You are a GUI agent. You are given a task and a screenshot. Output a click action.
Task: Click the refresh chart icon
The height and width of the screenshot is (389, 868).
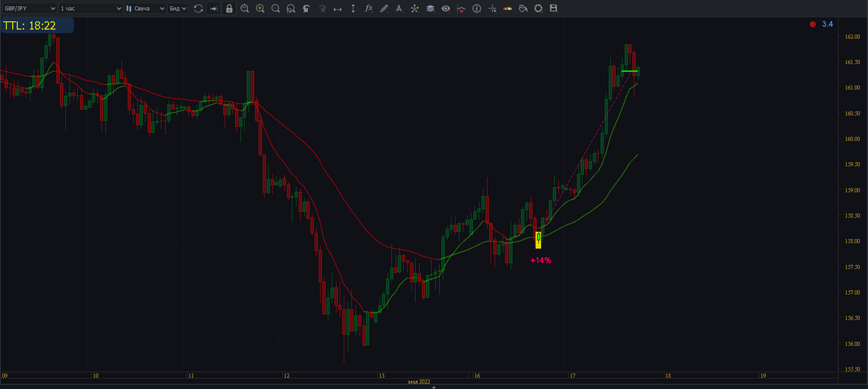click(198, 9)
